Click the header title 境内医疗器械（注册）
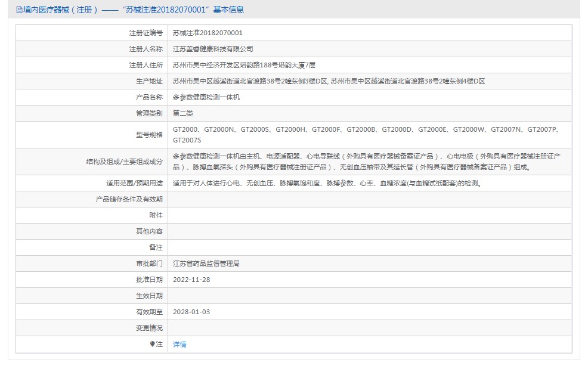 [x=60, y=10]
